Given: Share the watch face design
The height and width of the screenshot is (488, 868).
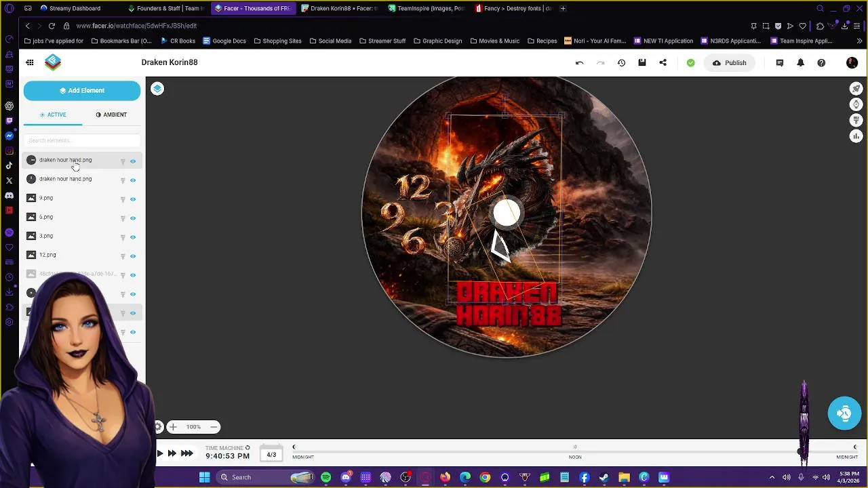Looking at the screenshot, I should pyautogui.click(x=663, y=63).
